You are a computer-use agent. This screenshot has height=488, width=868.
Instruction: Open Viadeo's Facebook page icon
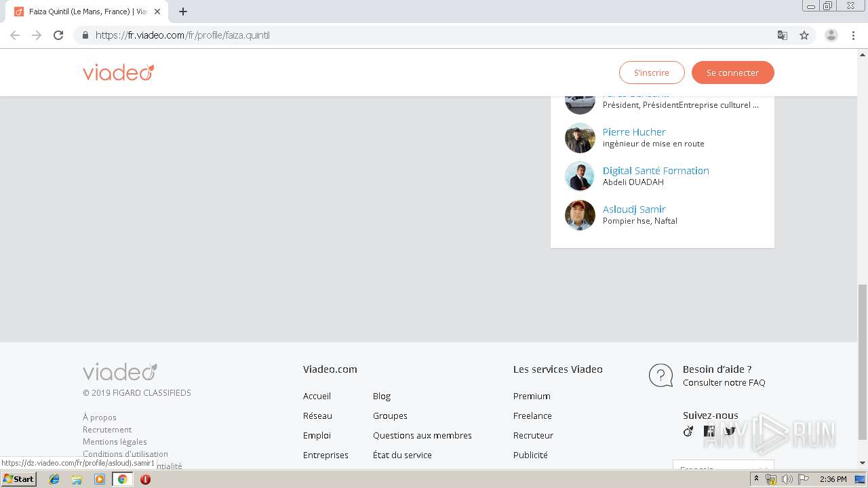[709, 431]
